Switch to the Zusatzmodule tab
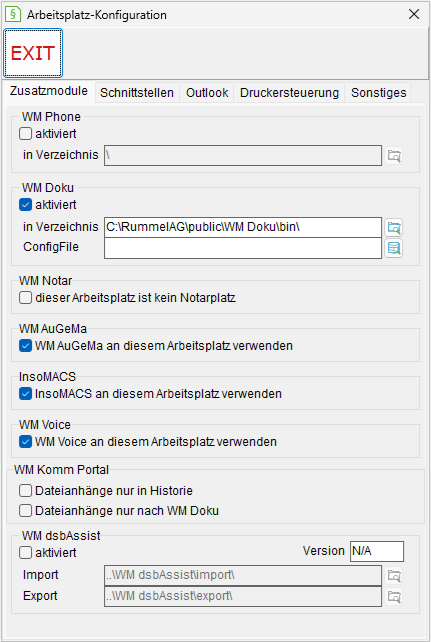The width and height of the screenshot is (431, 642). pos(49,91)
